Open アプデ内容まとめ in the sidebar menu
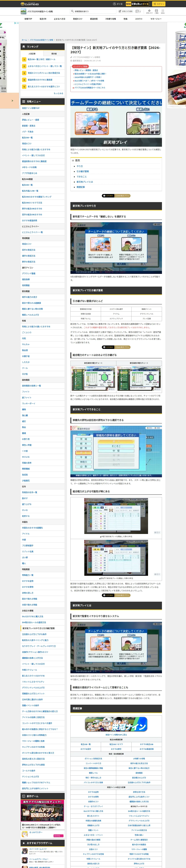Image resolution: width=186 pixels, height=868 pixels. click(30, 173)
